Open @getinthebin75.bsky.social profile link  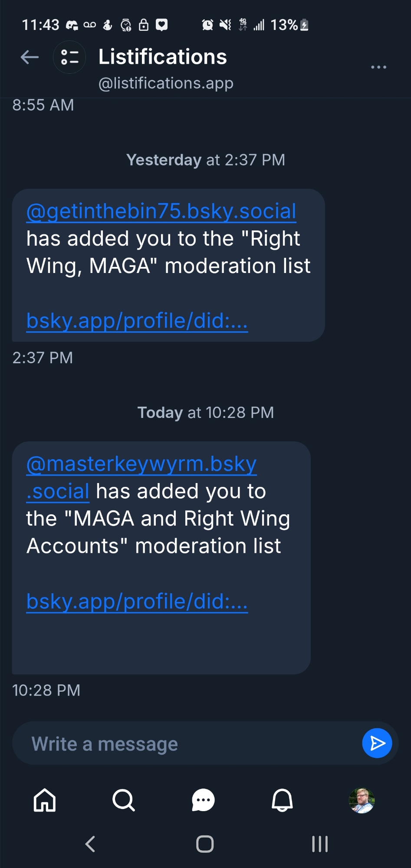tap(161, 212)
